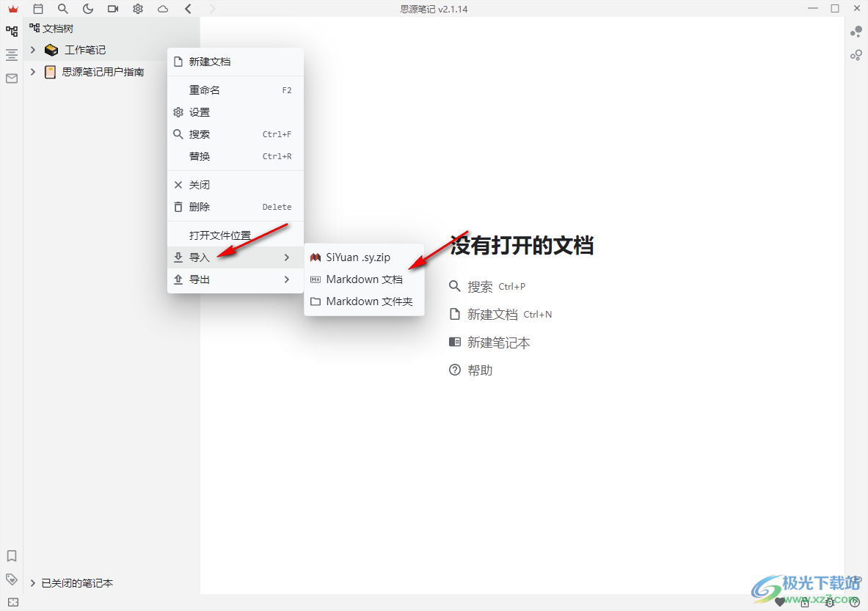The width and height of the screenshot is (868, 611).
Task: Choose 搜索 Ctrl+F in the context menu
Action: pos(236,134)
